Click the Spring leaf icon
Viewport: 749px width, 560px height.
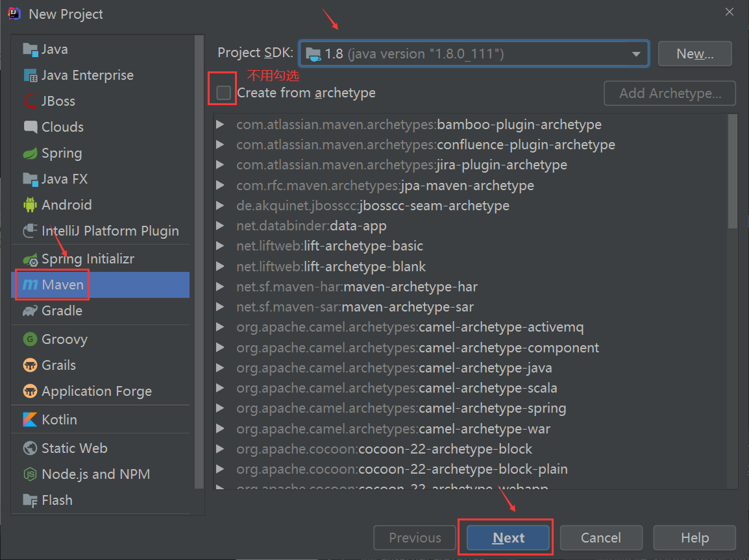(30, 154)
